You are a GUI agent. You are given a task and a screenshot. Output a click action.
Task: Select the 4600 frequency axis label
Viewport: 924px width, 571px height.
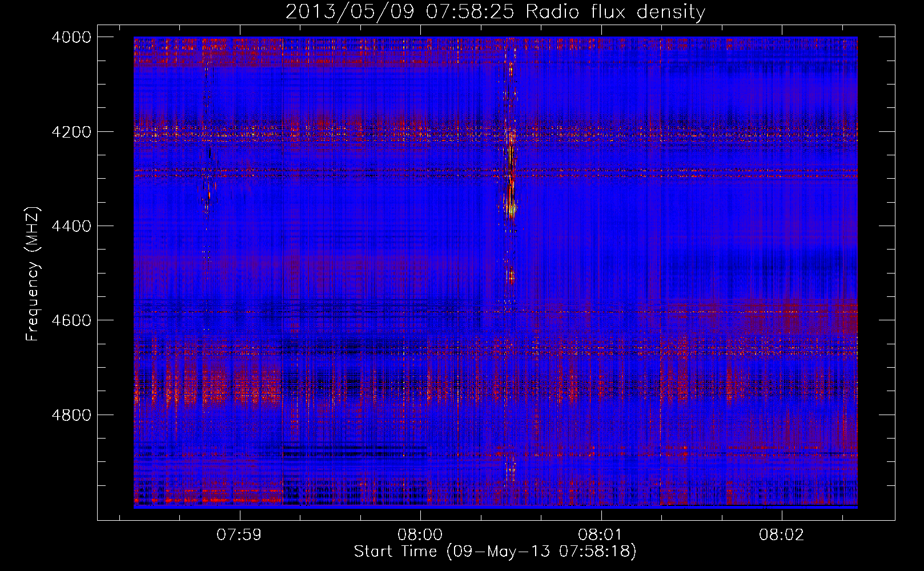pyautogui.click(x=71, y=320)
